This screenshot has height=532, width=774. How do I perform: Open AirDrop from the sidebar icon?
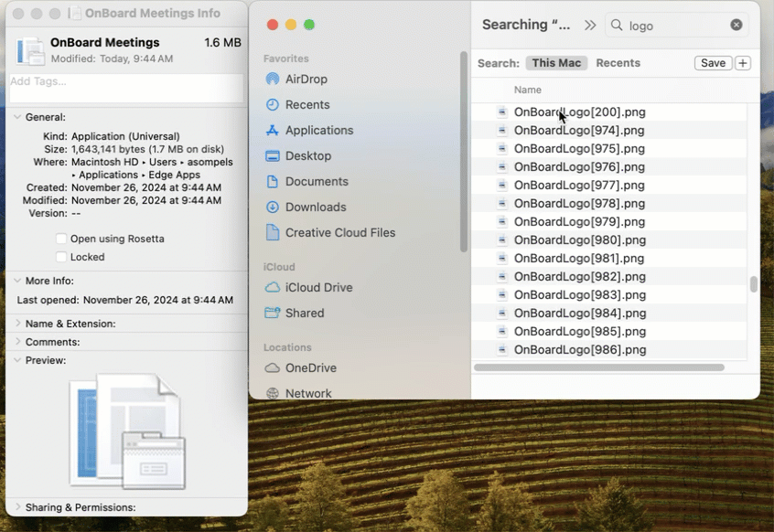tap(272, 80)
